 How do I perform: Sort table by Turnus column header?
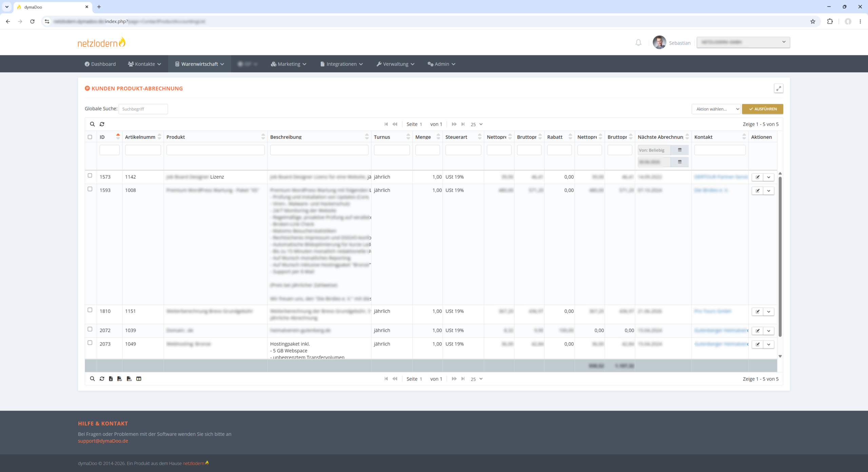click(392, 137)
